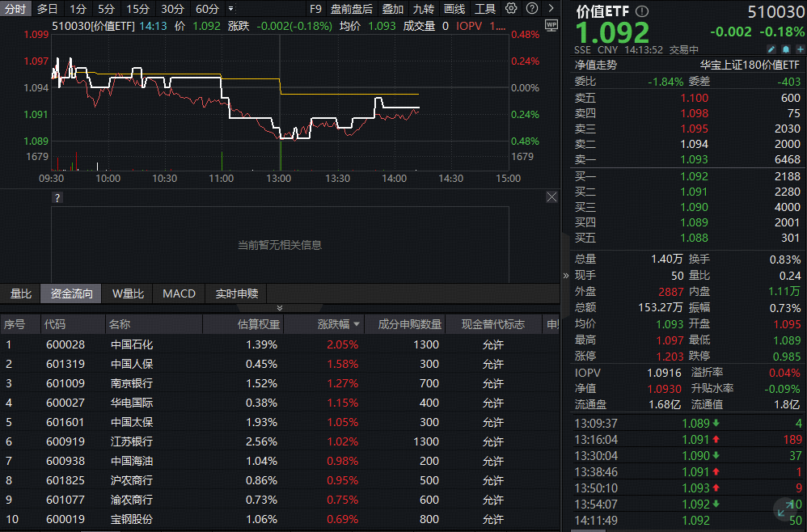Click the WP icon beside the chart header
This screenshot has height=532, width=807.
(x=551, y=25)
